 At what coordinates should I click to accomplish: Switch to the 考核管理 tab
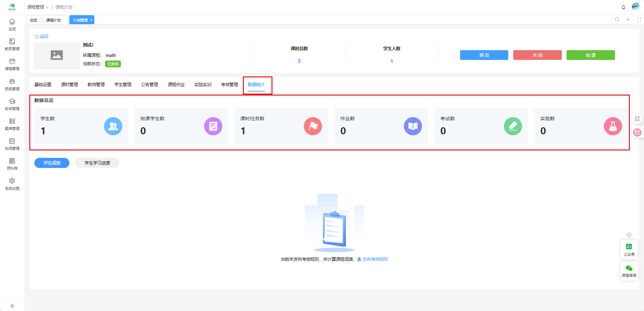229,84
